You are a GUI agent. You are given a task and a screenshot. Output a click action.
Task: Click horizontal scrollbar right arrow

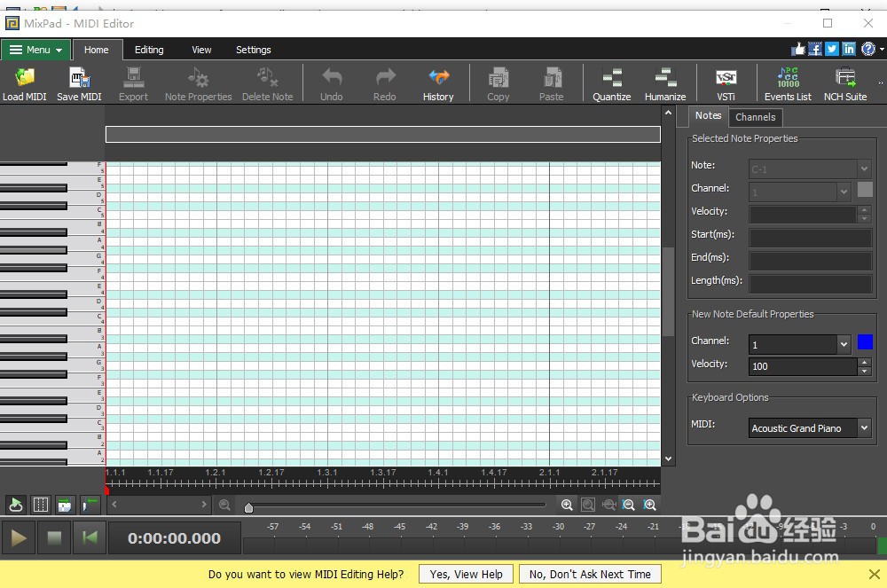coord(204,504)
